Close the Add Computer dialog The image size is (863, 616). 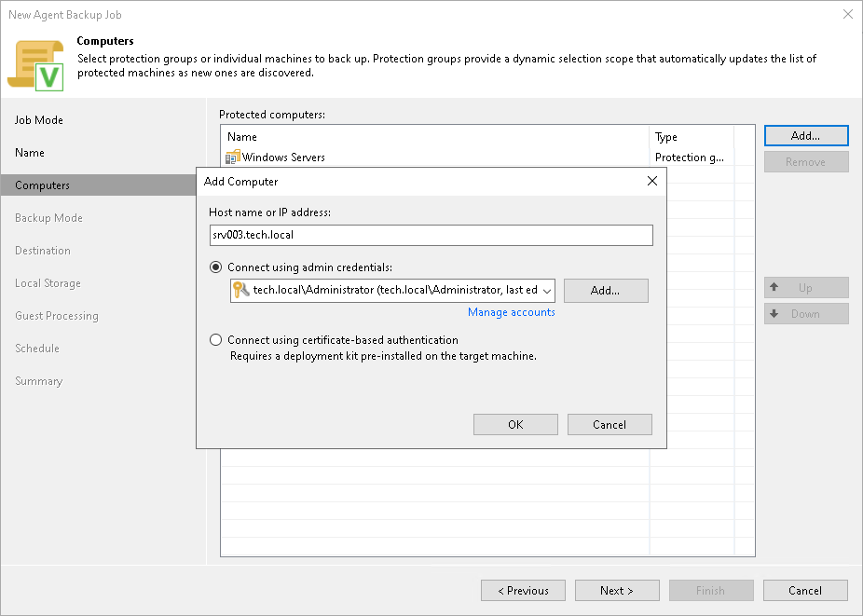click(652, 181)
